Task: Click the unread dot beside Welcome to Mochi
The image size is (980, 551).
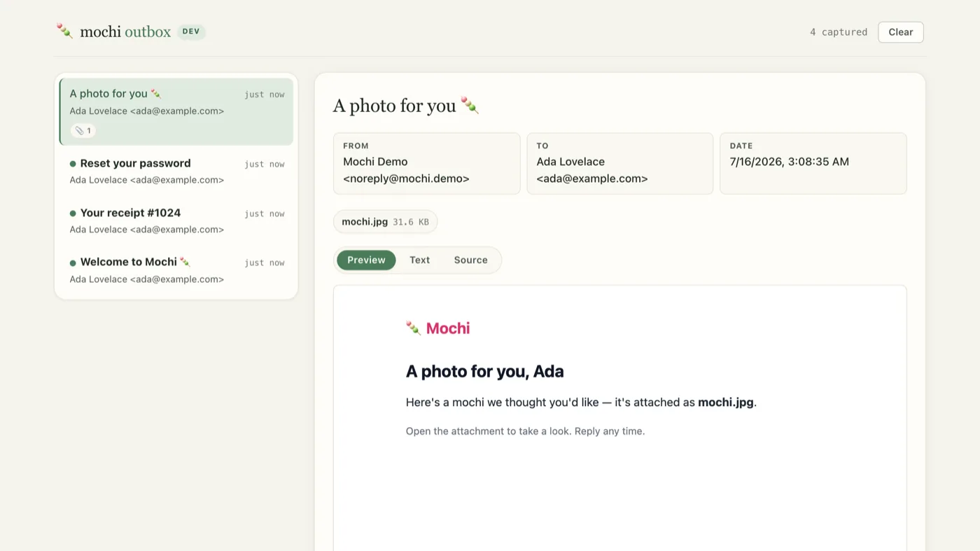Action: [x=73, y=263]
